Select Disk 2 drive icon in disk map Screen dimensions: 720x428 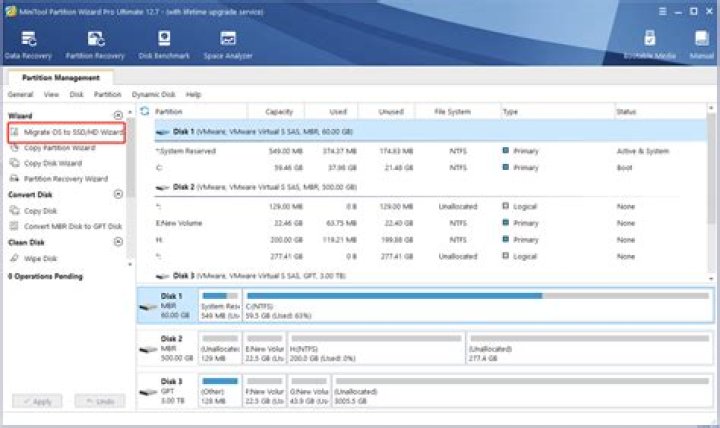(x=148, y=349)
